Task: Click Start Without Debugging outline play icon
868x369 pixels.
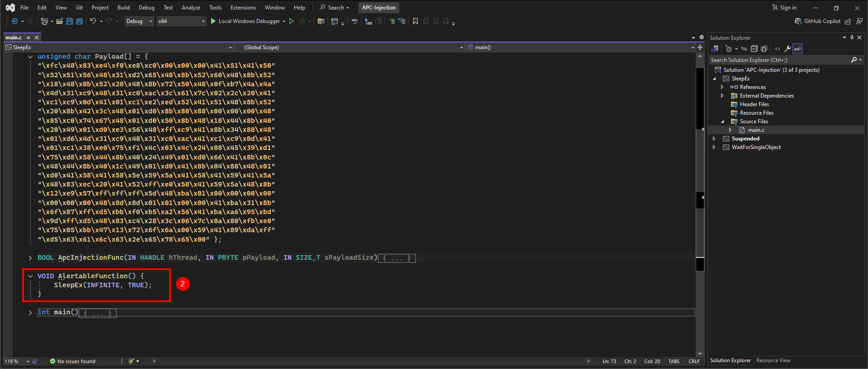Action: [x=292, y=21]
